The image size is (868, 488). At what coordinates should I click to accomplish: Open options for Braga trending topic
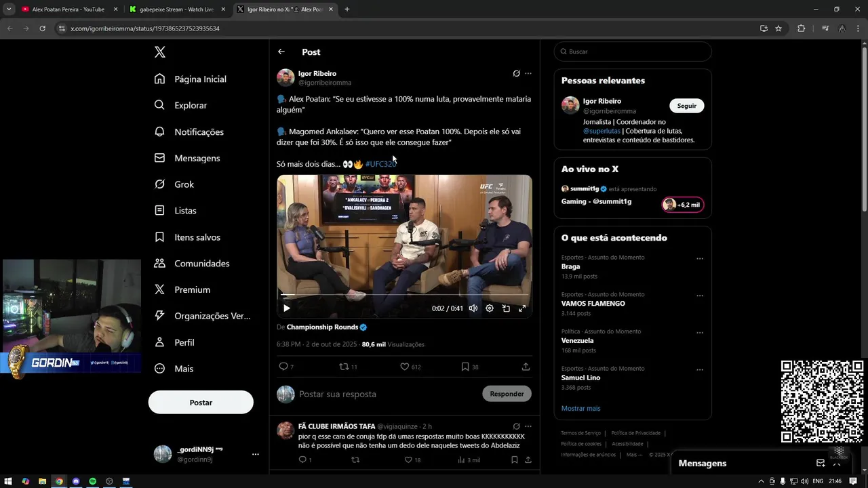point(700,258)
